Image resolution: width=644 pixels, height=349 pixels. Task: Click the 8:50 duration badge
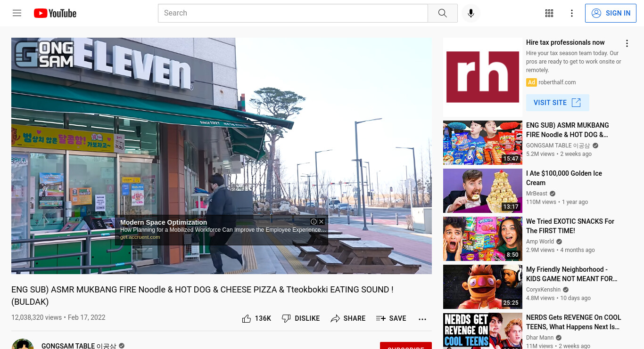coord(512,255)
